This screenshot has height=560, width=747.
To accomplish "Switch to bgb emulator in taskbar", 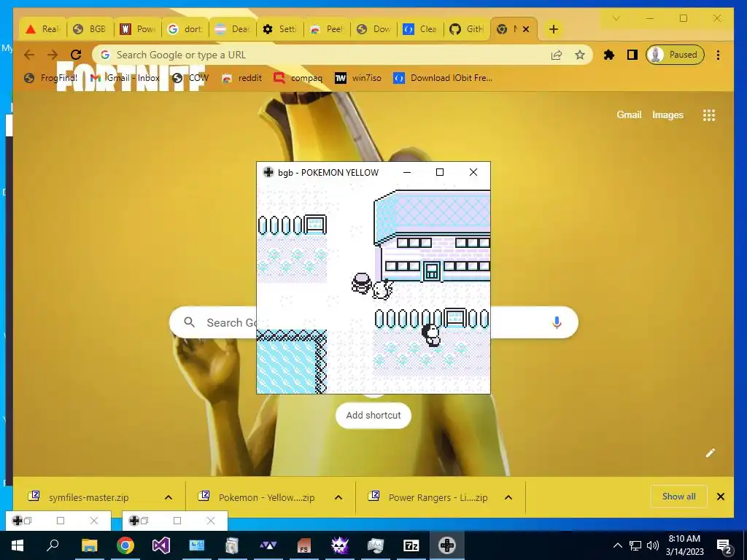I will click(x=447, y=545).
